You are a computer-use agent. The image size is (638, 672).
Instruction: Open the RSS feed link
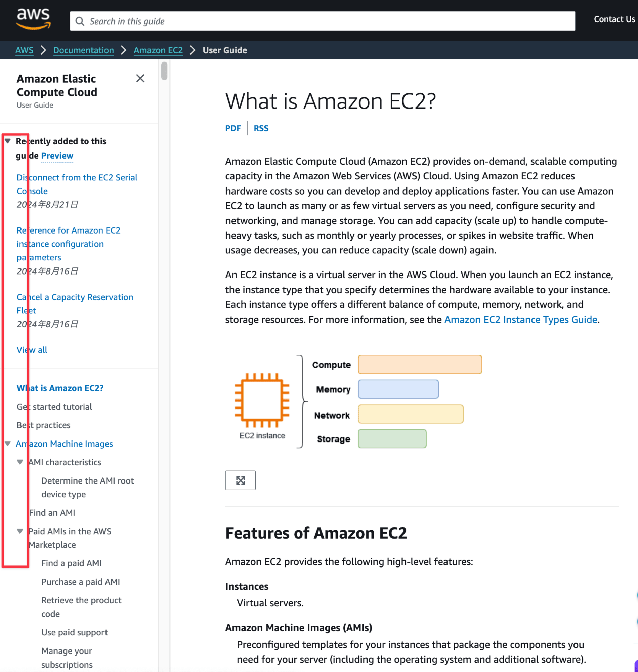261,128
